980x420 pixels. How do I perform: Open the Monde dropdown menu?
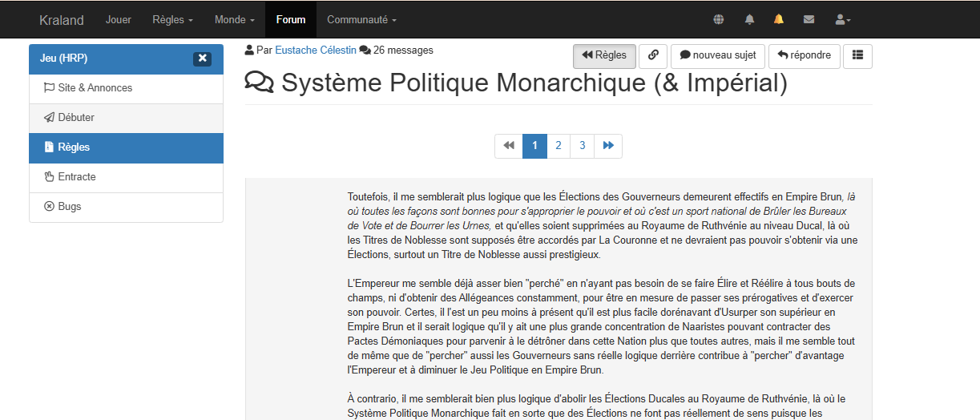[235, 19]
